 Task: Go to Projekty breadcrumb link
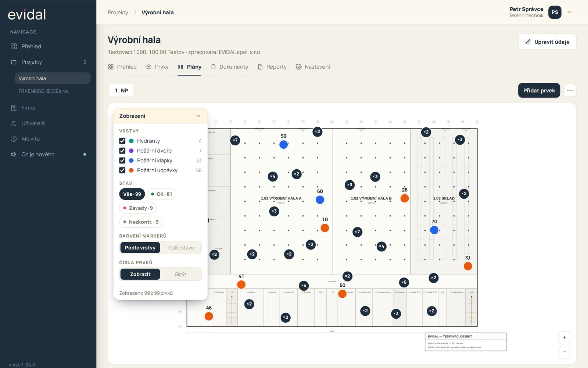click(x=118, y=13)
